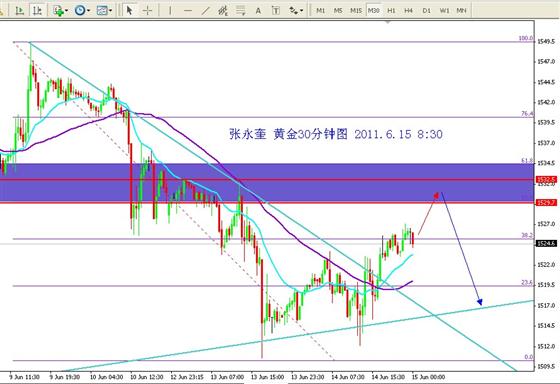The image size is (560, 384).
Task: Click the red 1532.5 price label
Action: (x=546, y=179)
